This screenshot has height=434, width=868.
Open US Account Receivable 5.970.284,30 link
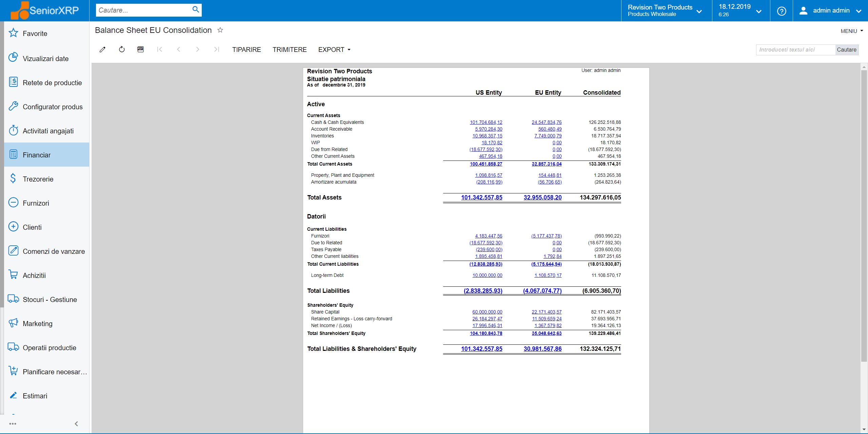click(489, 129)
